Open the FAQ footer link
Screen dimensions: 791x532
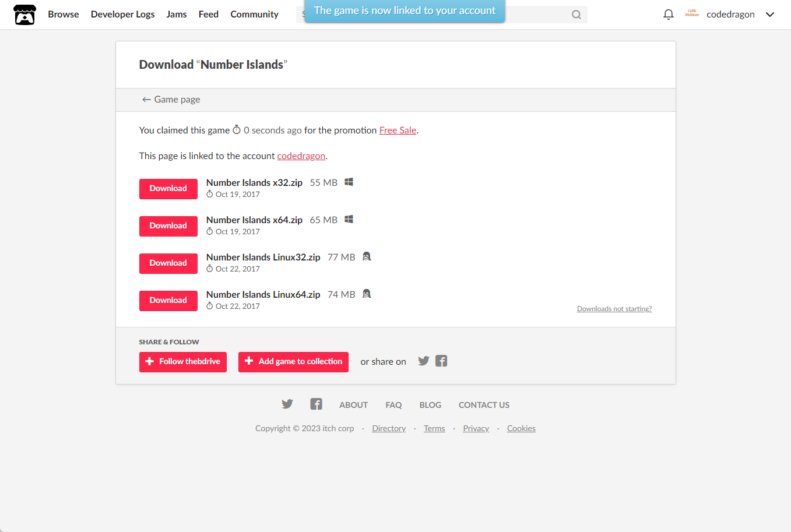click(393, 405)
